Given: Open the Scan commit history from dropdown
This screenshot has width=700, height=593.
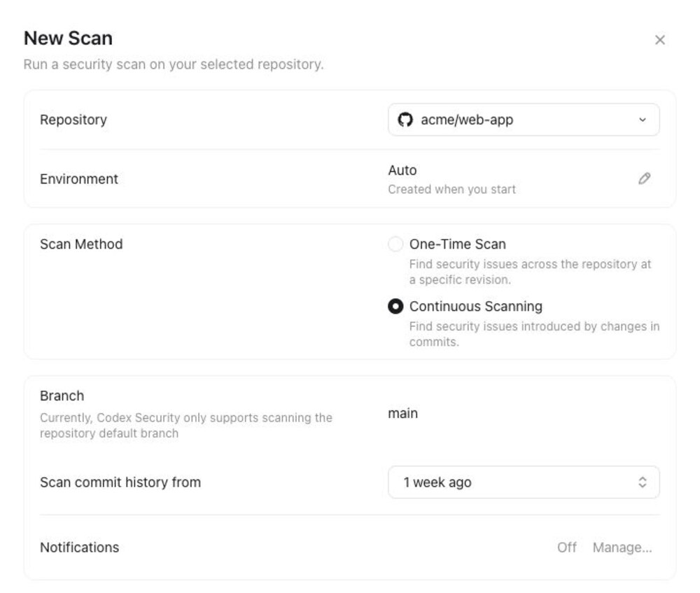Looking at the screenshot, I should point(524,482).
